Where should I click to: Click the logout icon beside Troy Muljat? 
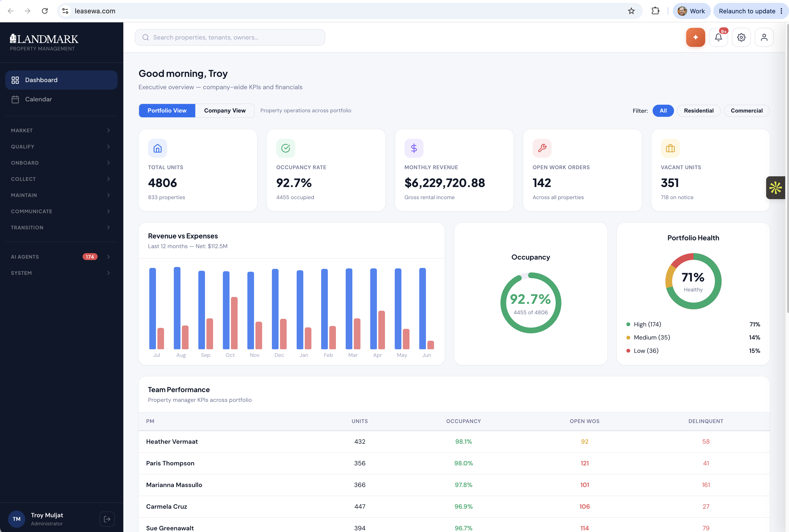click(x=107, y=519)
